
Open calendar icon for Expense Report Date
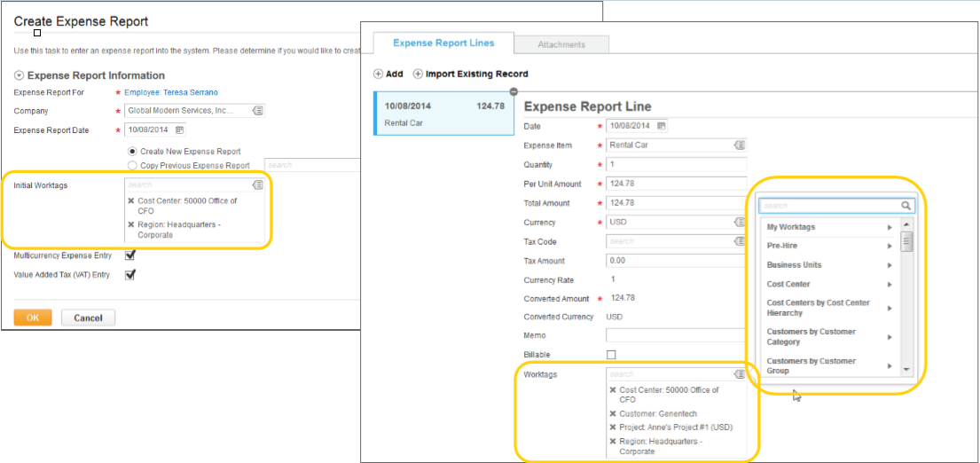pyautogui.click(x=179, y=130)
